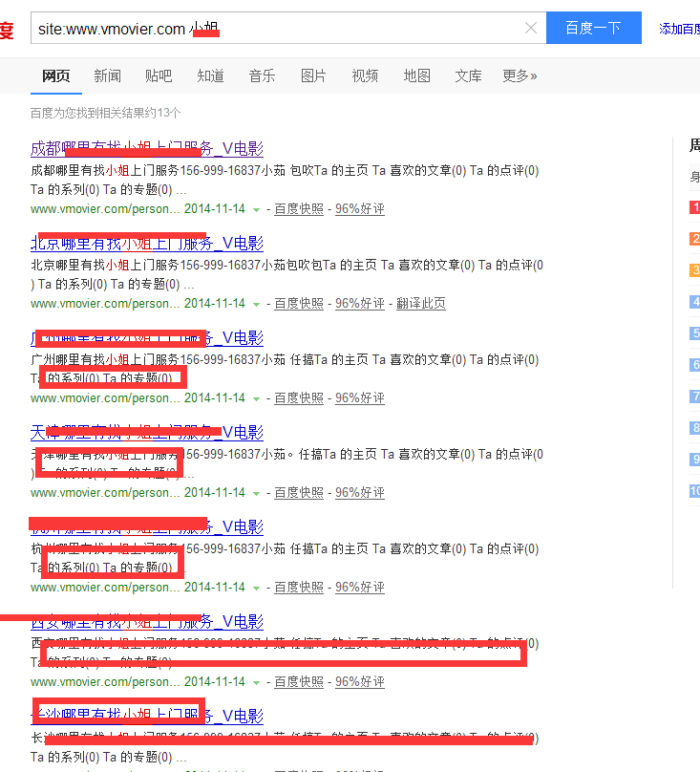Click 96%好评 under the 西安 result
The image size is (700, 772).
click(x=360, y=681)
